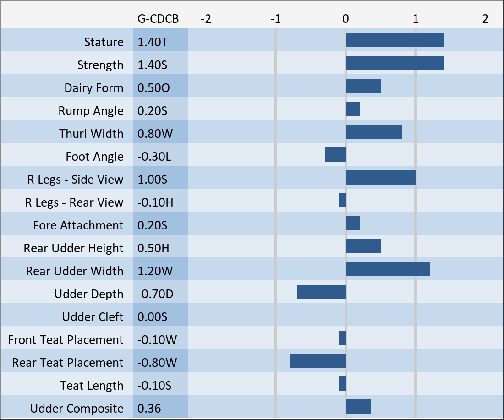Select the Front Teat Placement label

[66, 340]
